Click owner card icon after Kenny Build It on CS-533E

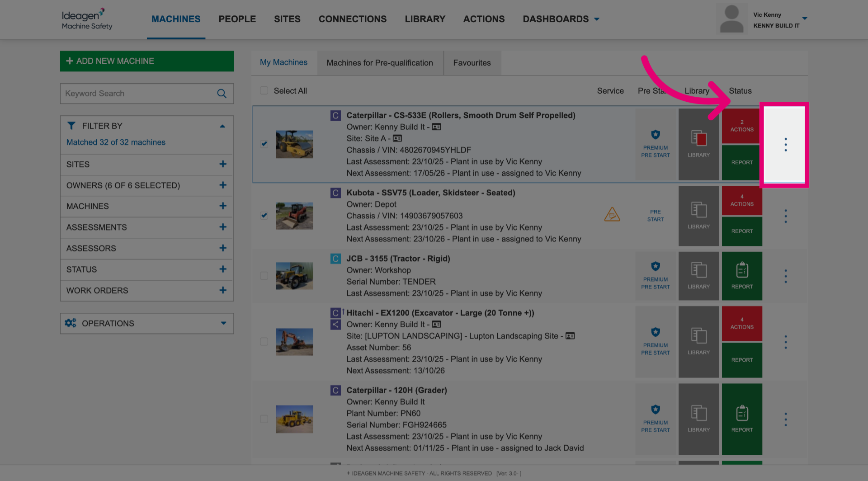436,127
